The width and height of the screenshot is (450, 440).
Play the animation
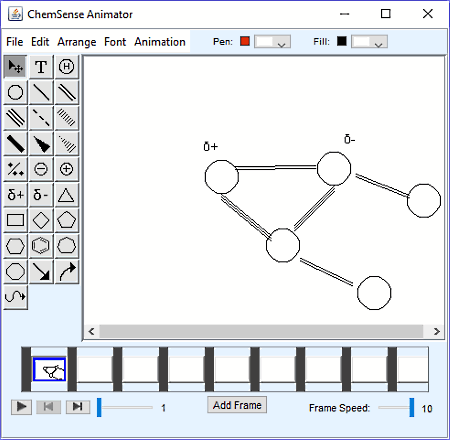(x=21, y=407)
